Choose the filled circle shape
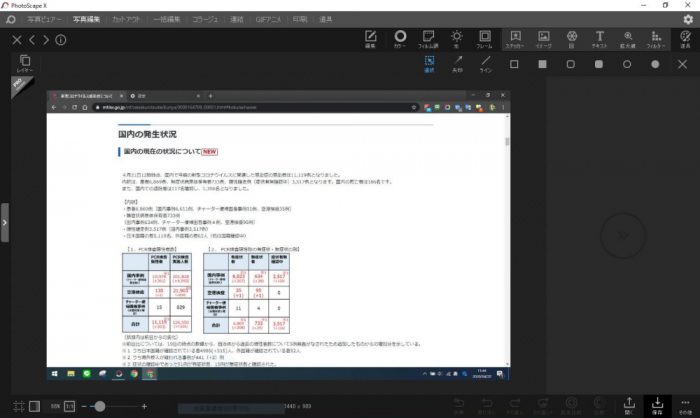Viewport: 700px width, 418px height. click(655, 64)
